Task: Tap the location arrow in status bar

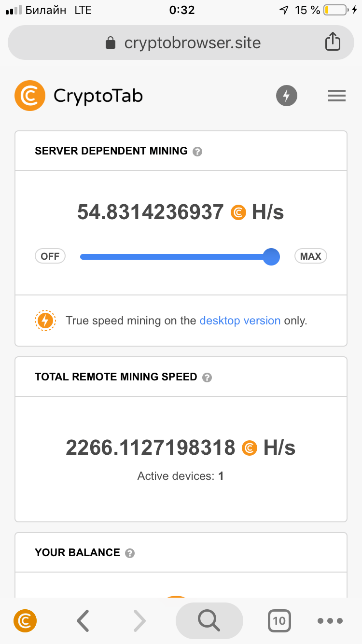Action: (284, 10)
